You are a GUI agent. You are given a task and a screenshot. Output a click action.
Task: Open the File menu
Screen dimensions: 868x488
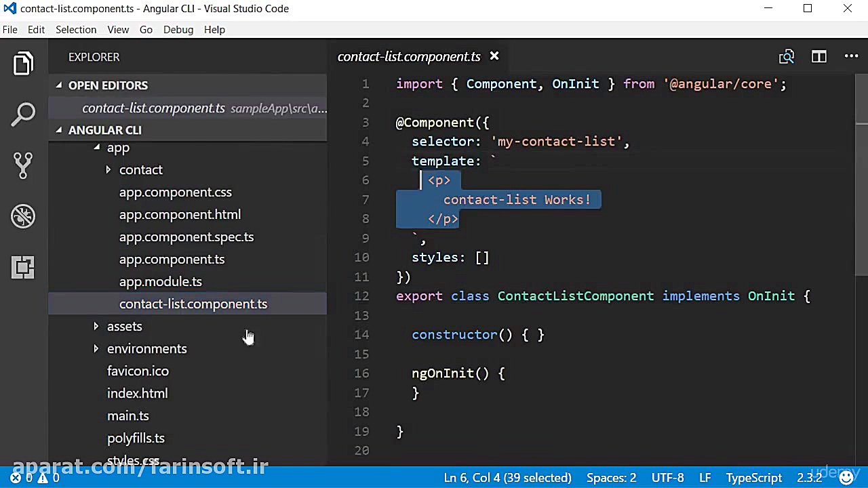(10, 30)
